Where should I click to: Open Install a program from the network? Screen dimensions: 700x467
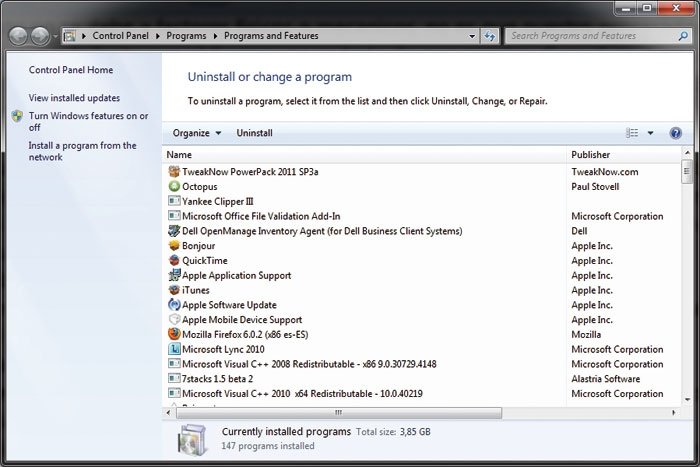(x=83, y=151)
